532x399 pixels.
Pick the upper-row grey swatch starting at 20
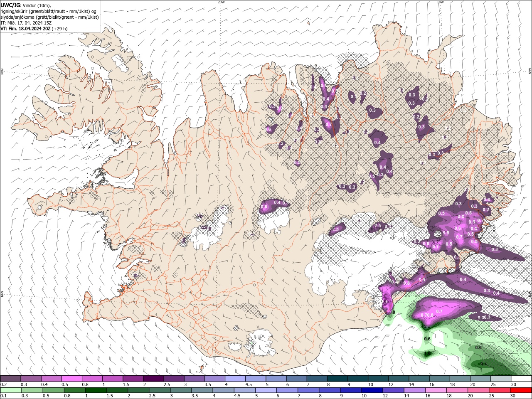pos(480,379)
